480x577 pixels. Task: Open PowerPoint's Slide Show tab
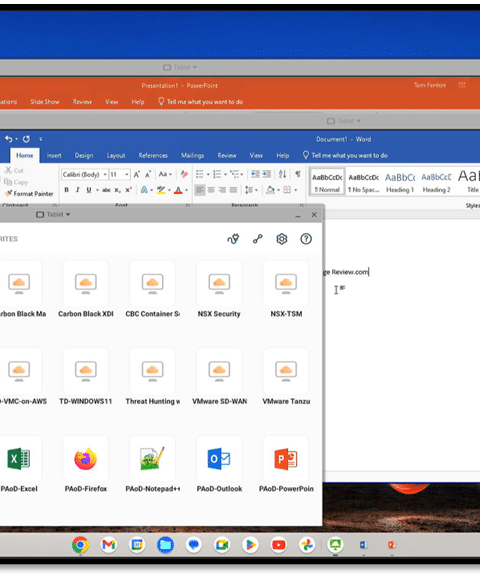(x=45, y=102)
